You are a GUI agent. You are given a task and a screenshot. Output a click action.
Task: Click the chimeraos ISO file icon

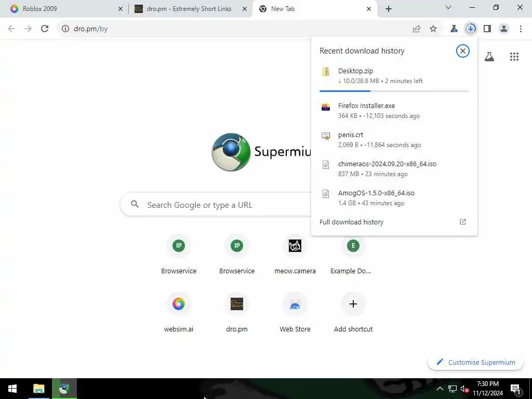326,165
